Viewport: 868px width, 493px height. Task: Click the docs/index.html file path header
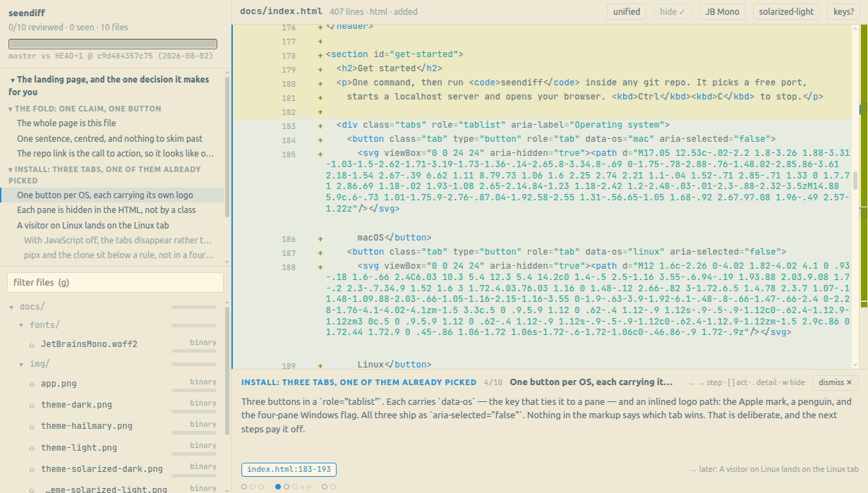click(x=281, y=11)
